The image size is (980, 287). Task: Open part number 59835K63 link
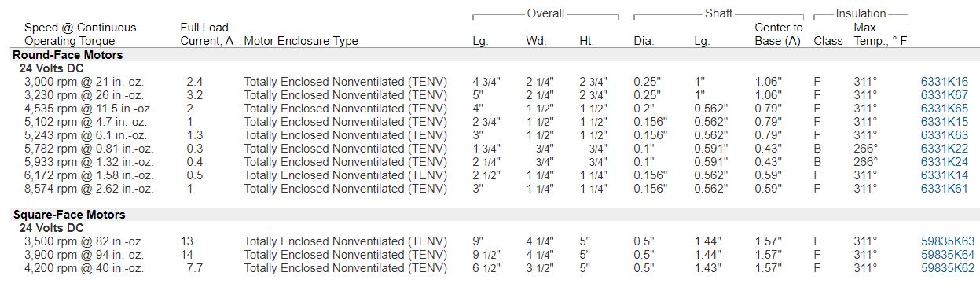947,241
